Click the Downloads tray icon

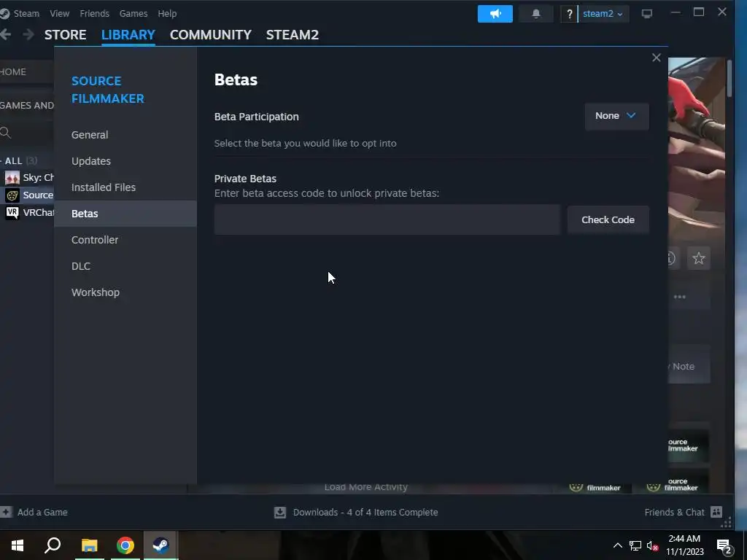[280, 513]
